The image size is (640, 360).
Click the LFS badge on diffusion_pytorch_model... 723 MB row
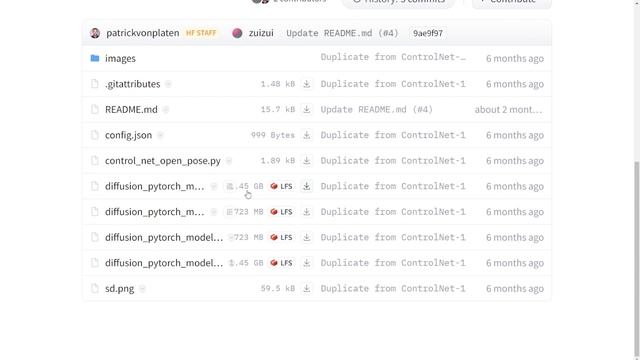click(x=281, y=238)
